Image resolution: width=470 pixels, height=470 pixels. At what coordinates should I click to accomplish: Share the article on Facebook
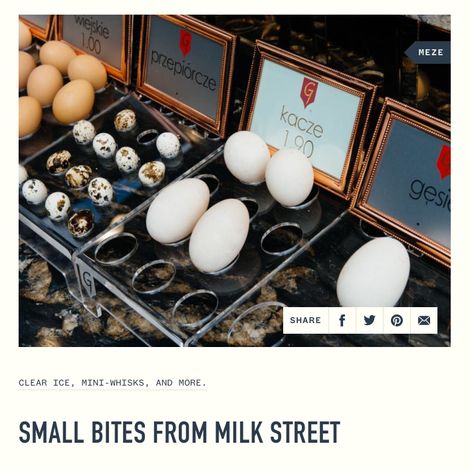[x=342, y=320]
